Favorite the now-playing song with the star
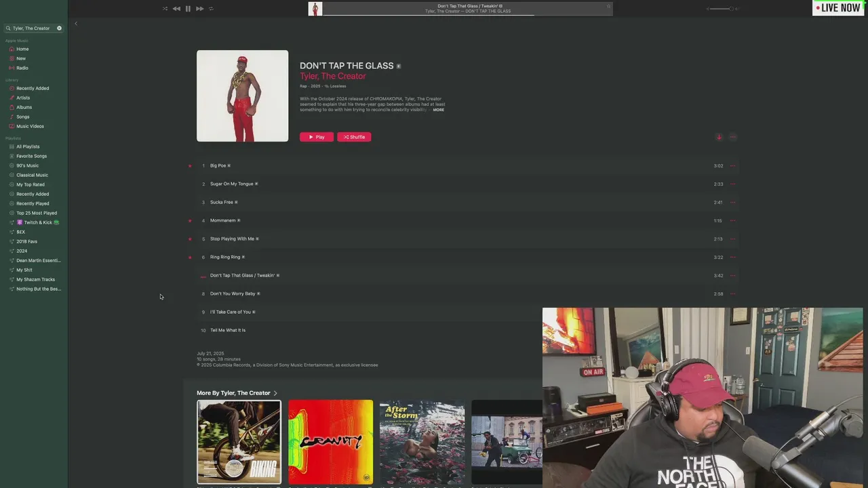 [608, 6]
